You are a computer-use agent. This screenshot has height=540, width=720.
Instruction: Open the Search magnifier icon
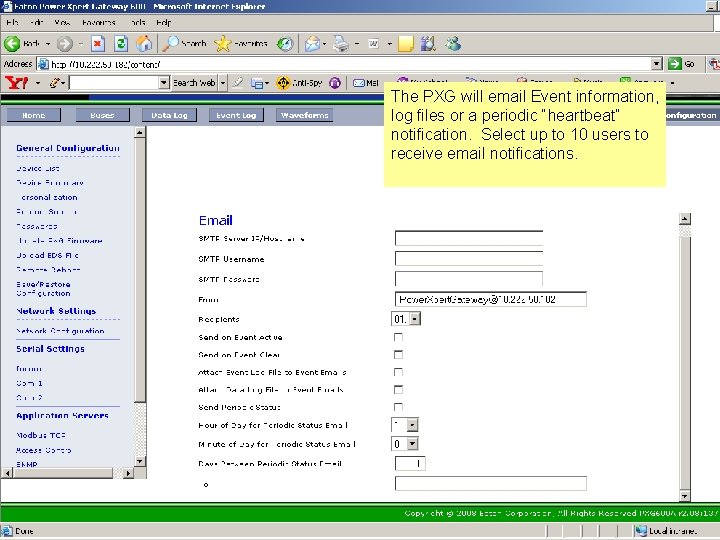pos(171,43)
